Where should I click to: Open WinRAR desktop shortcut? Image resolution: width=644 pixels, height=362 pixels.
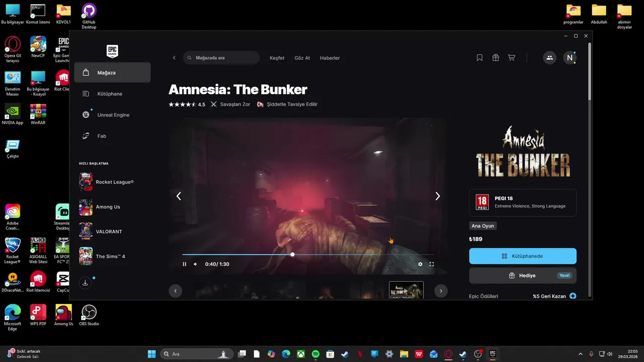tap(38, 114)
